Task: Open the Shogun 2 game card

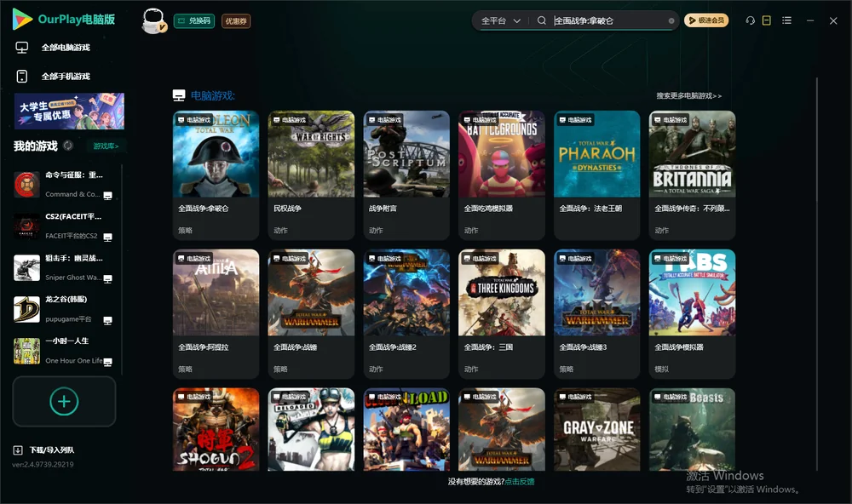Action: [x=216, y=429]
